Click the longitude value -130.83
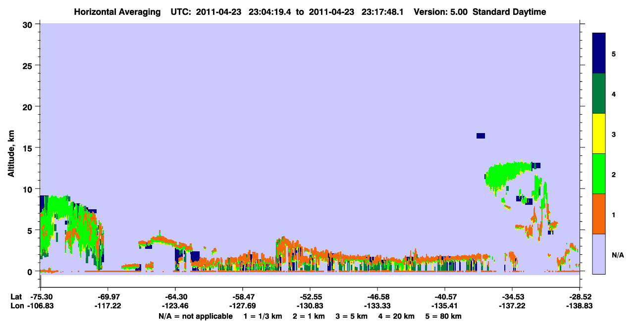The height and width of the screenshot is (330, 644). (310, 306)
